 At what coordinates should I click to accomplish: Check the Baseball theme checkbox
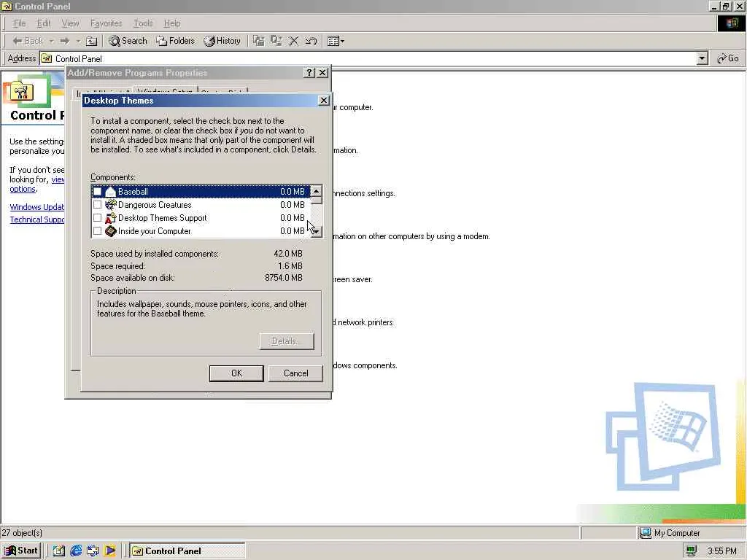click(97, 192)
